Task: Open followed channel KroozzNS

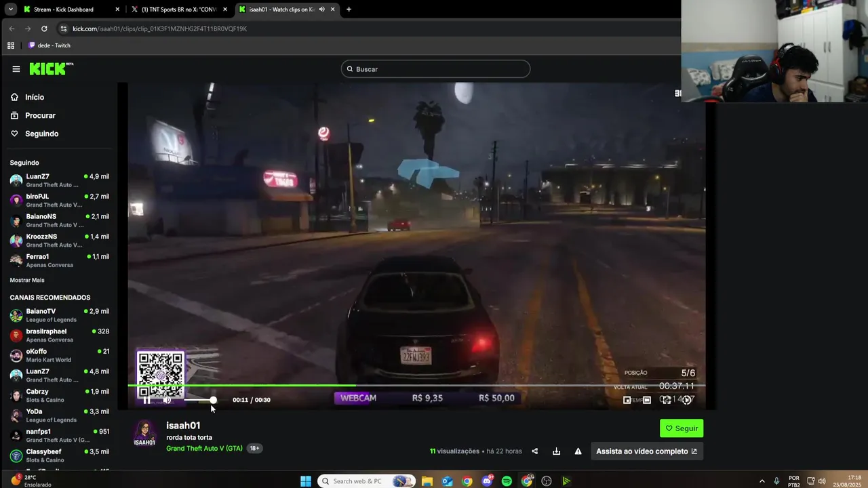Action: click(60, 241)
